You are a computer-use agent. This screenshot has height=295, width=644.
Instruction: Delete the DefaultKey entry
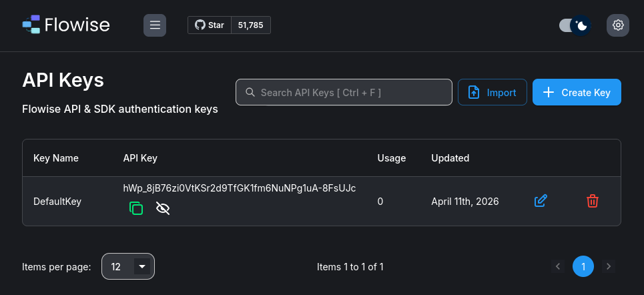(592, 202)
